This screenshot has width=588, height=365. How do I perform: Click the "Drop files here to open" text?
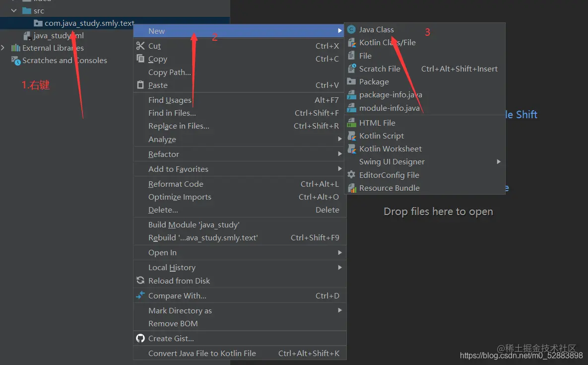point(438,212)
